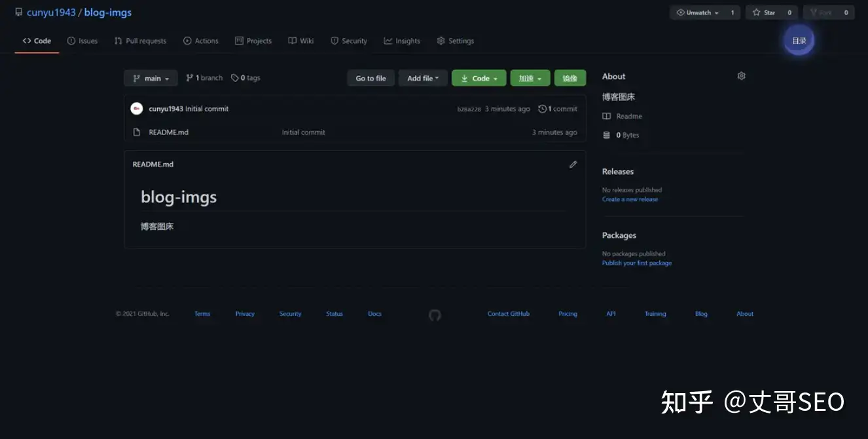Open the 加速 dropdown menu
Viewport: 868px width, 439px height.
[x=530, y=79]
